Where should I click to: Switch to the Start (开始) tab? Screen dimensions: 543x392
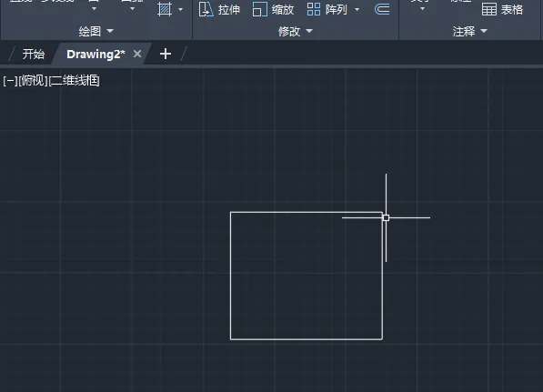pos(34,54)
